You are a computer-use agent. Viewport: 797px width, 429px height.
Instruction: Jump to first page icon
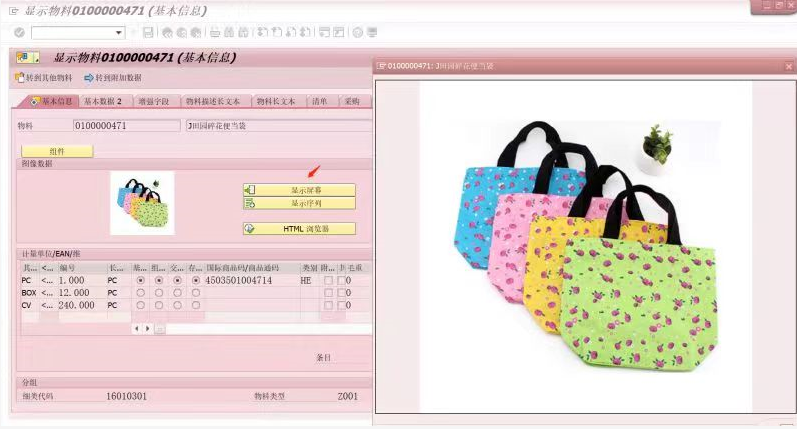coord(262,33)
